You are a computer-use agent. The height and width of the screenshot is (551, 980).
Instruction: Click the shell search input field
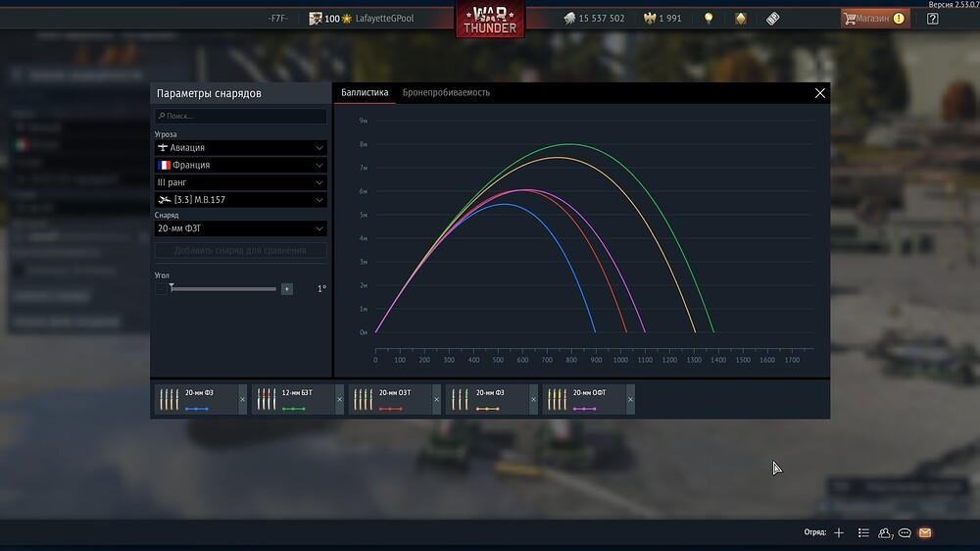point(242,116)
